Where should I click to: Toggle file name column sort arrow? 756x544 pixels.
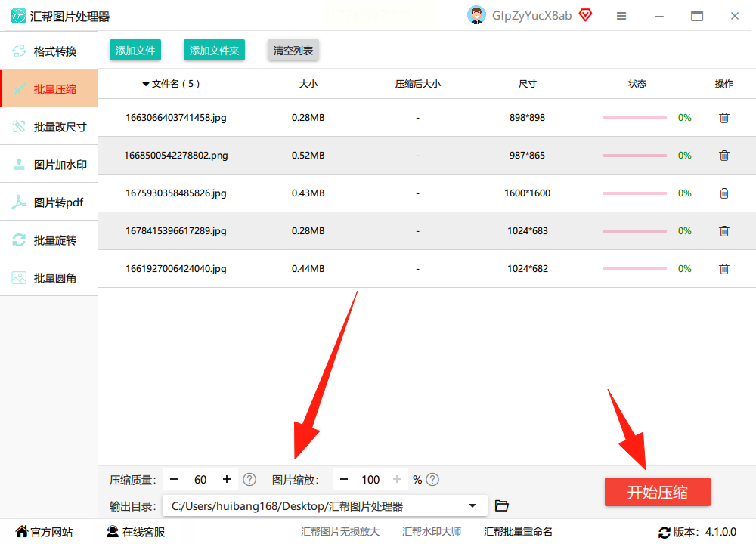pos(146,85)
